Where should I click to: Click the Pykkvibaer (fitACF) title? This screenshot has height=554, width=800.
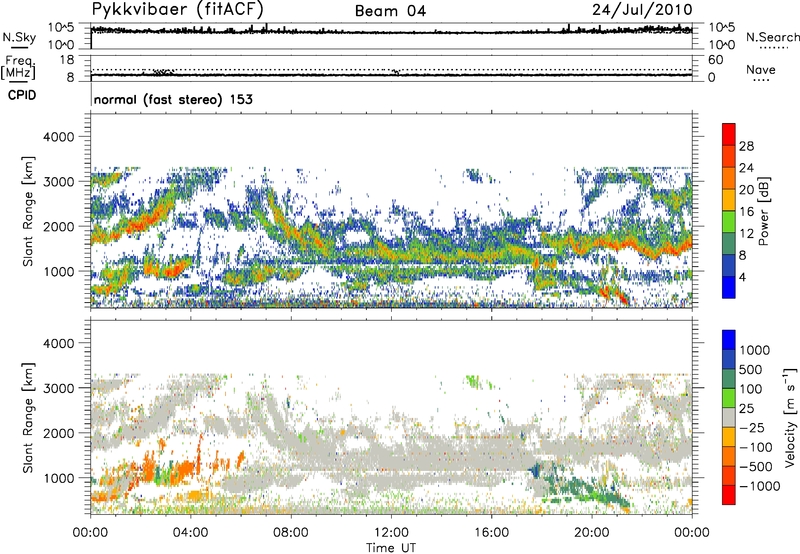click(x=178, y=10)
